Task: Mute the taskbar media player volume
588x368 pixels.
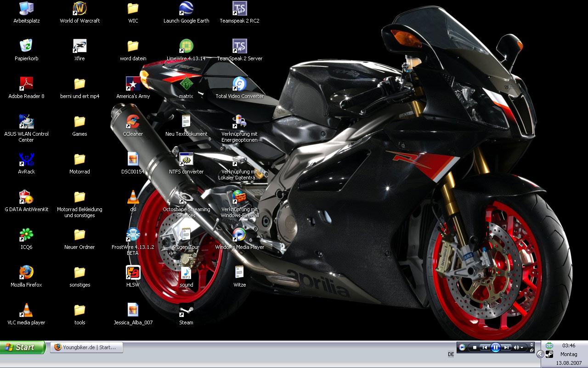Action: (x=516, y=347)
